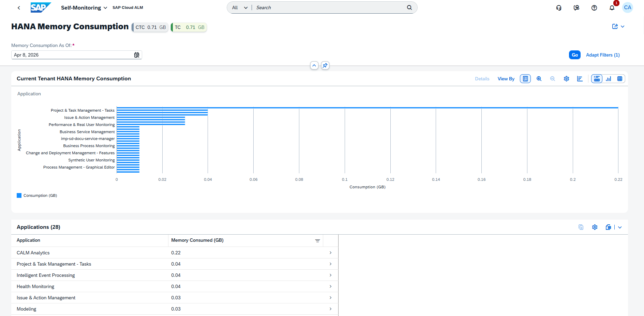Switch to chart-only view
644x316 pixels.
[609, 79]
